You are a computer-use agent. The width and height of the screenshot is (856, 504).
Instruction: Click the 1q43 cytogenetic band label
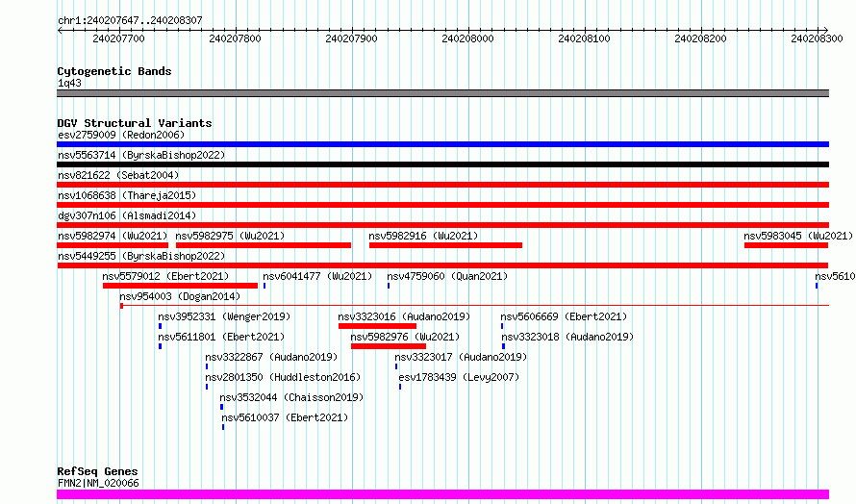(x=69, y=83)
